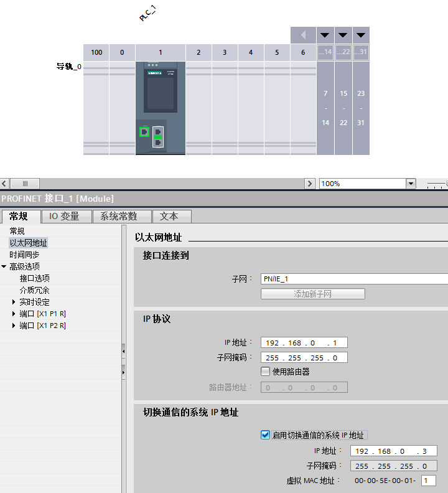Click system IP 地址 field 192.168.0.3
The image size is (448, 493).
pos(394,451)
